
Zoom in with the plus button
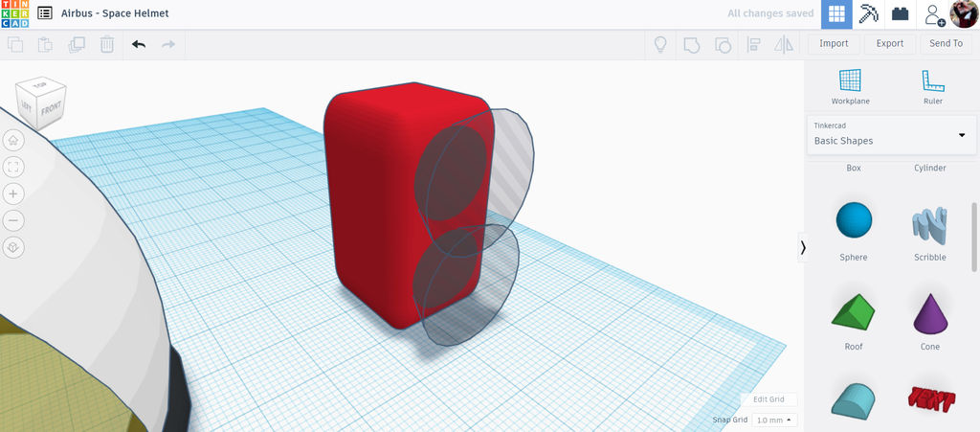[x=13, y=193]
